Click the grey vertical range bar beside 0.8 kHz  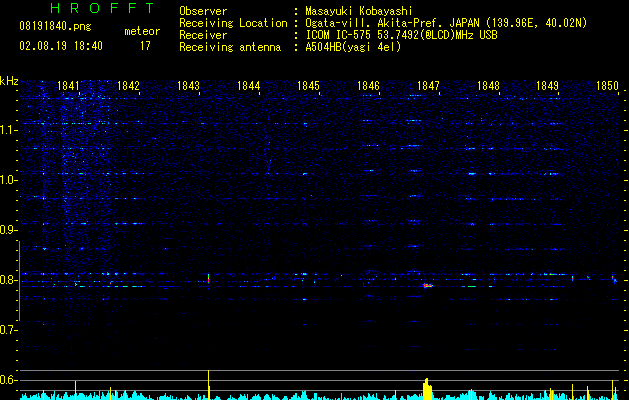(x=19, y=281)
